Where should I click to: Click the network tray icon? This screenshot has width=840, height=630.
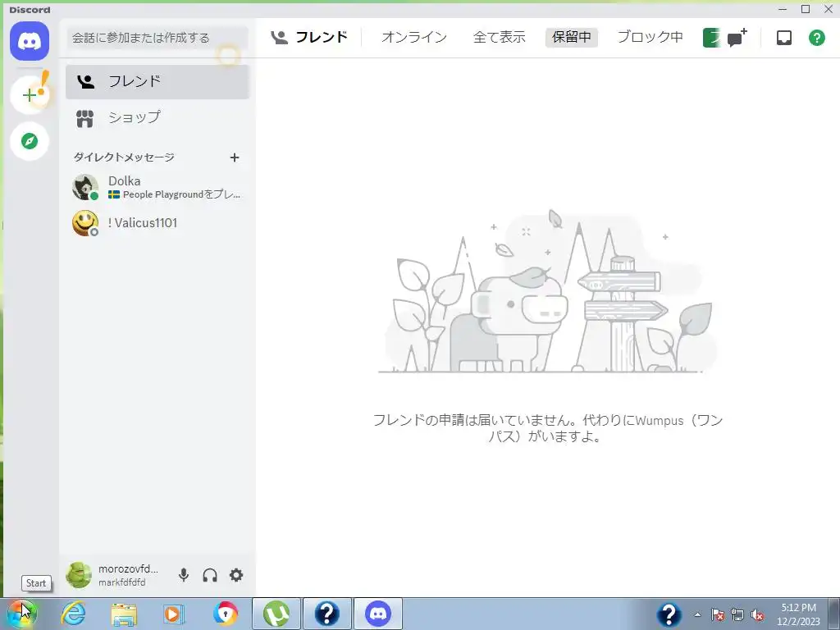737,615
